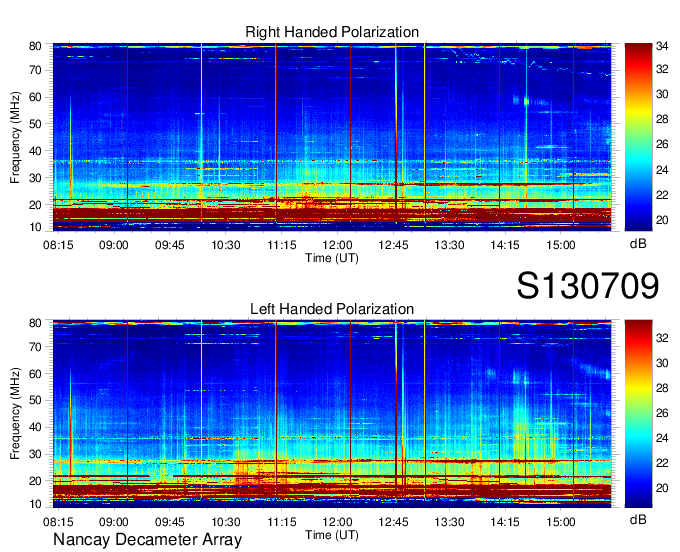
Task: Click the "12:45" time tick under the Right Handed plot
Action: pyautogui.click(x=393, y=245)
